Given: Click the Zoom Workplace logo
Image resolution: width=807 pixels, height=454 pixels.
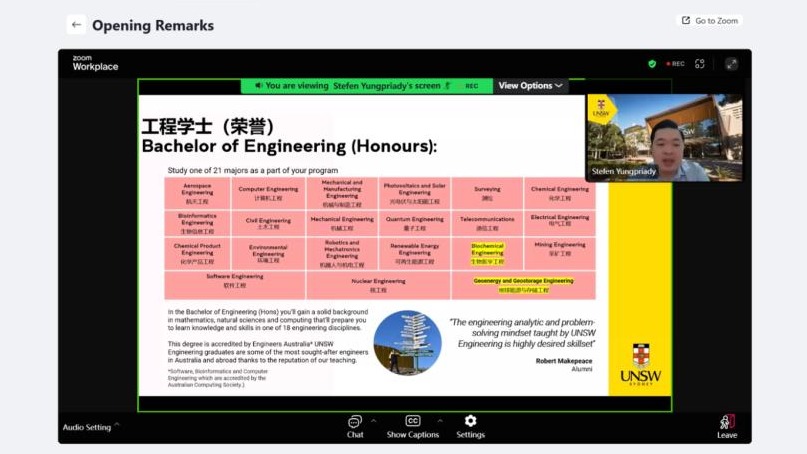Looking at the screenshot, I should tap(95, 63).
